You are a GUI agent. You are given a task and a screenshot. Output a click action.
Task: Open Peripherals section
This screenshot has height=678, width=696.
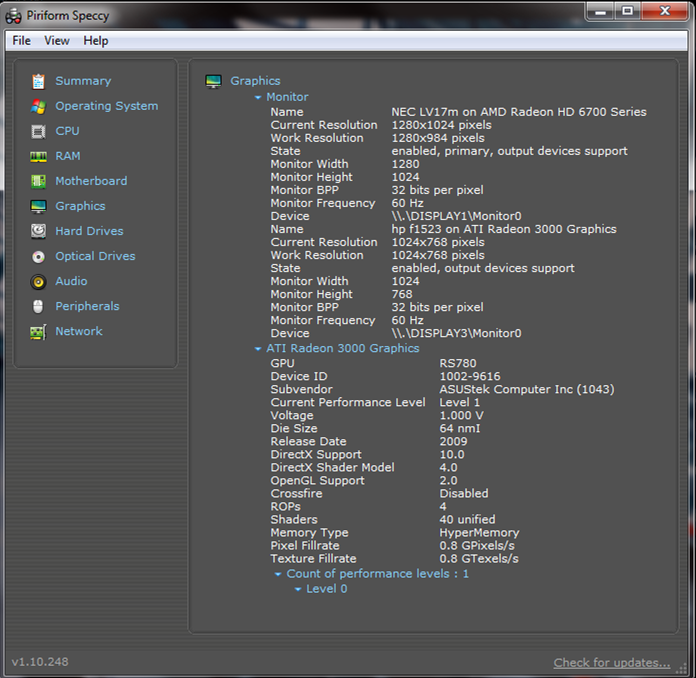(87, 306)
